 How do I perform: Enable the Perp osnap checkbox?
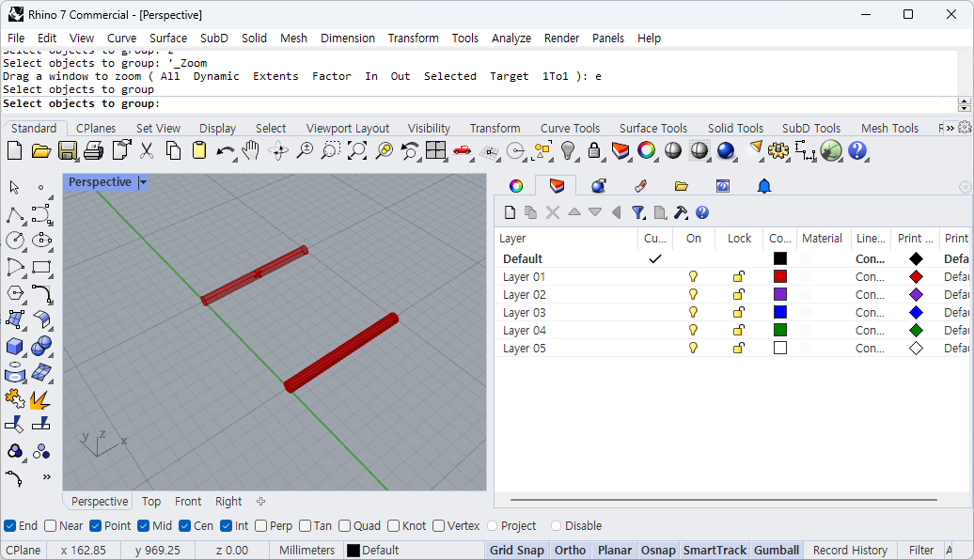click(261, 526)
